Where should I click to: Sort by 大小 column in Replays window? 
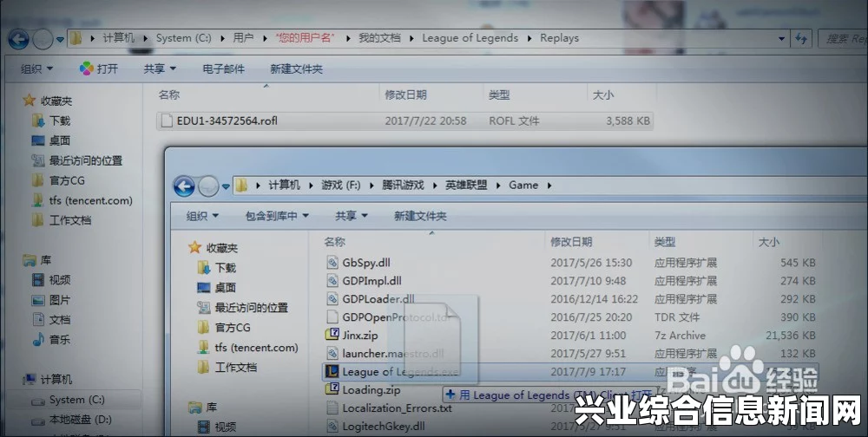pos(603,95)
